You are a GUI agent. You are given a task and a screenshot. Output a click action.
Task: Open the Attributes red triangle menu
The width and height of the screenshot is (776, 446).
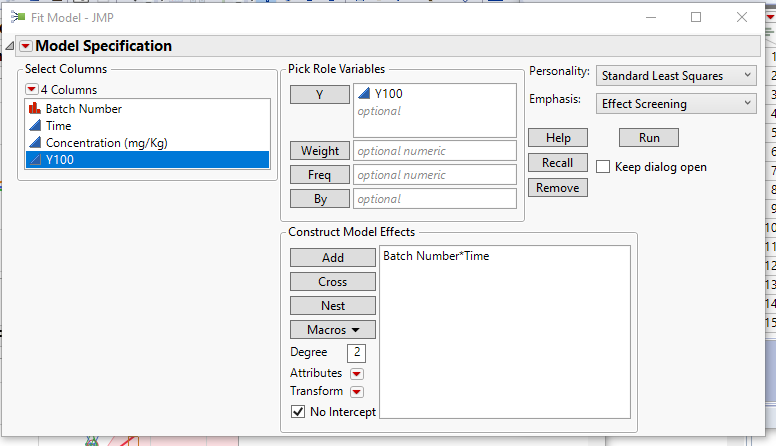pyautogui.click(x=357, y=374)
